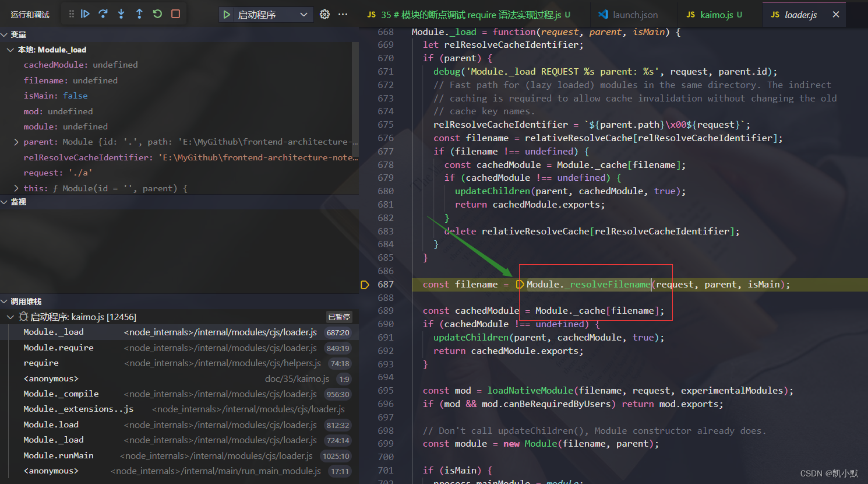Select the Module._extensions..js stack frame
This screenshot has height=484, width=868.
tap(179, 409)
